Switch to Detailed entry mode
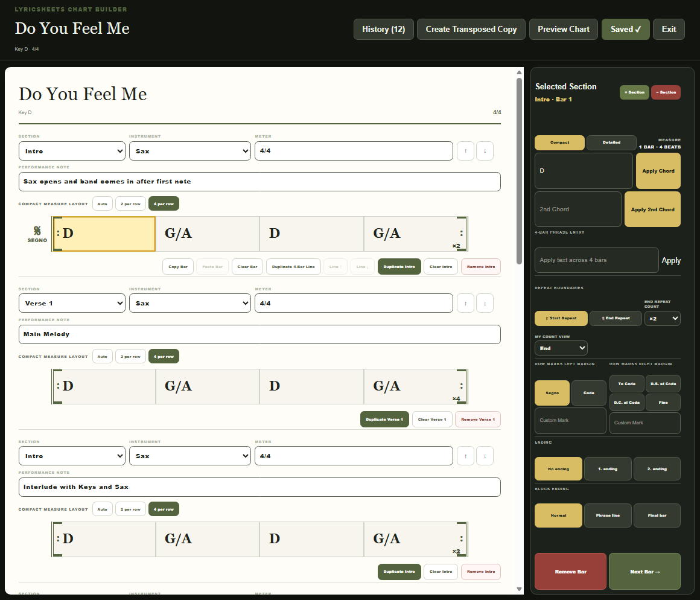This screenshot has height=600, width=700. click(x=611, y=142)
